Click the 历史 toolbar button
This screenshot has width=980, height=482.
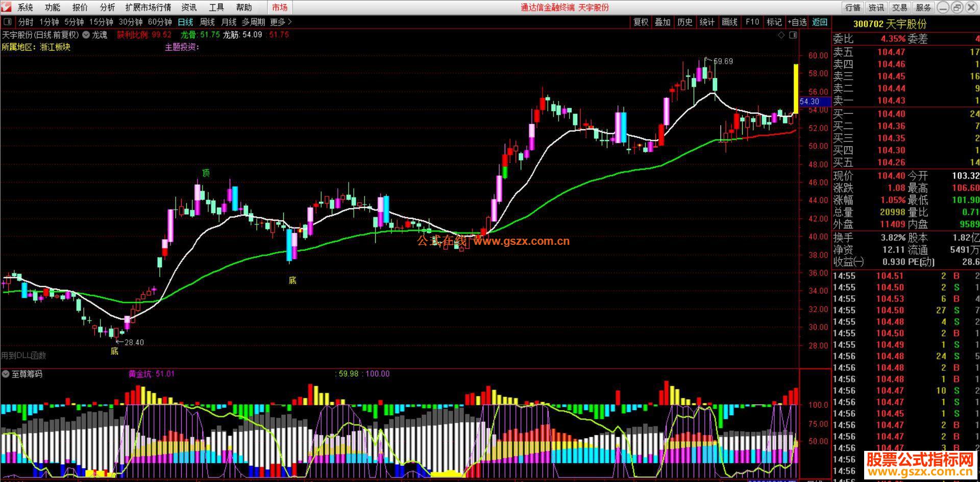(x=685, y=22)
